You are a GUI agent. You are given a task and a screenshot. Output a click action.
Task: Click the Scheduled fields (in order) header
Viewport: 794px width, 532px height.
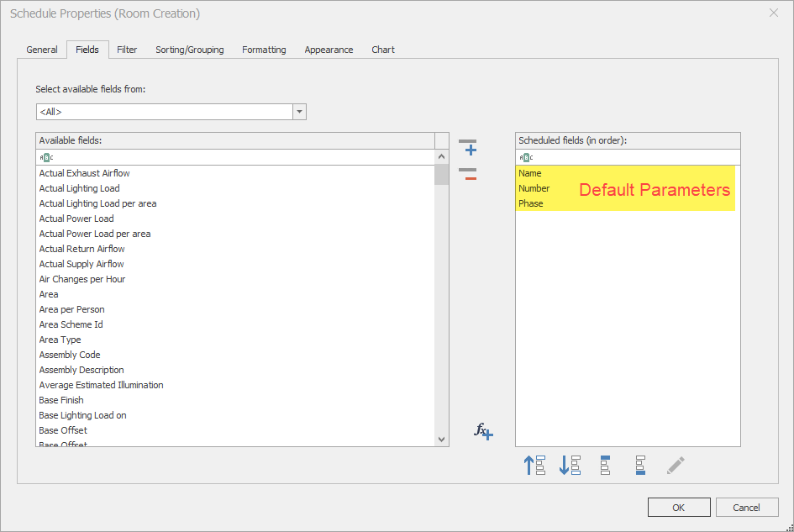[x=628, y=140]
